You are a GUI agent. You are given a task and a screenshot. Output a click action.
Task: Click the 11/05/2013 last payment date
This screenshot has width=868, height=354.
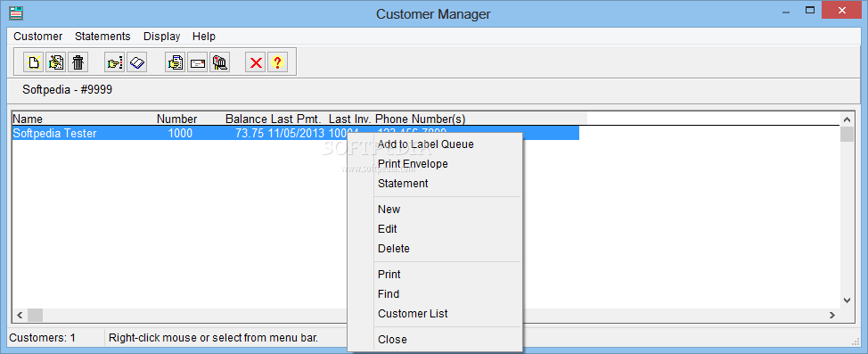[x=296, y=133]
